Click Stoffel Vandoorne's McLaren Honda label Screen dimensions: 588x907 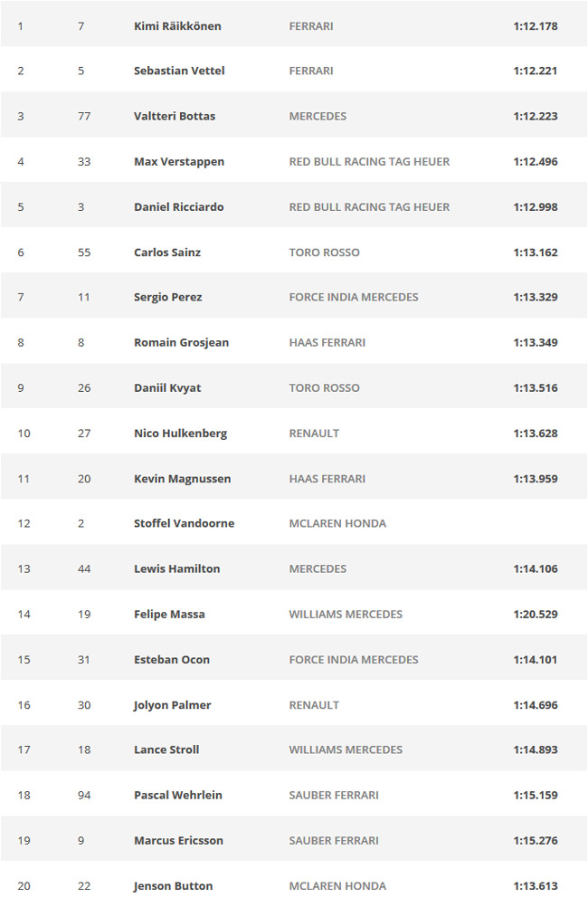tap(337, 523)
